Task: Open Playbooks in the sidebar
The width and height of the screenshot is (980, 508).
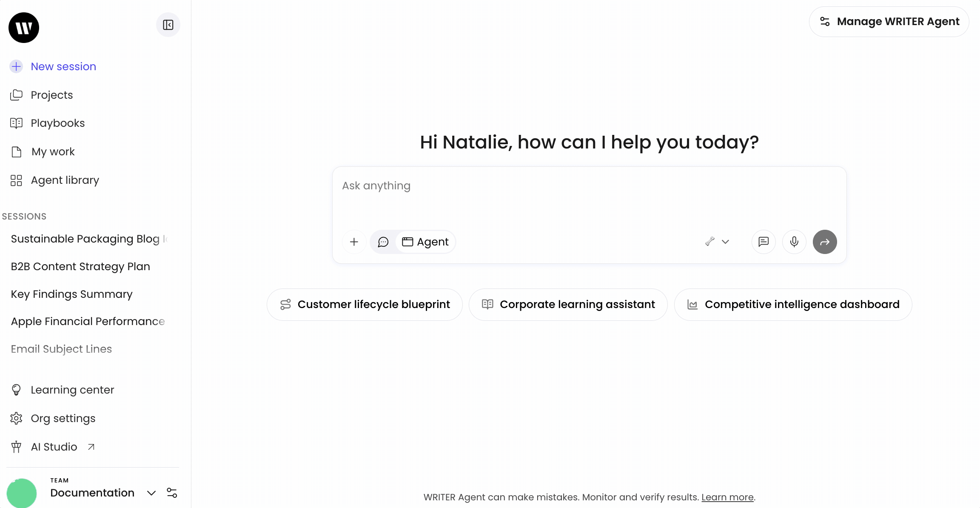Action: (57, 123)
